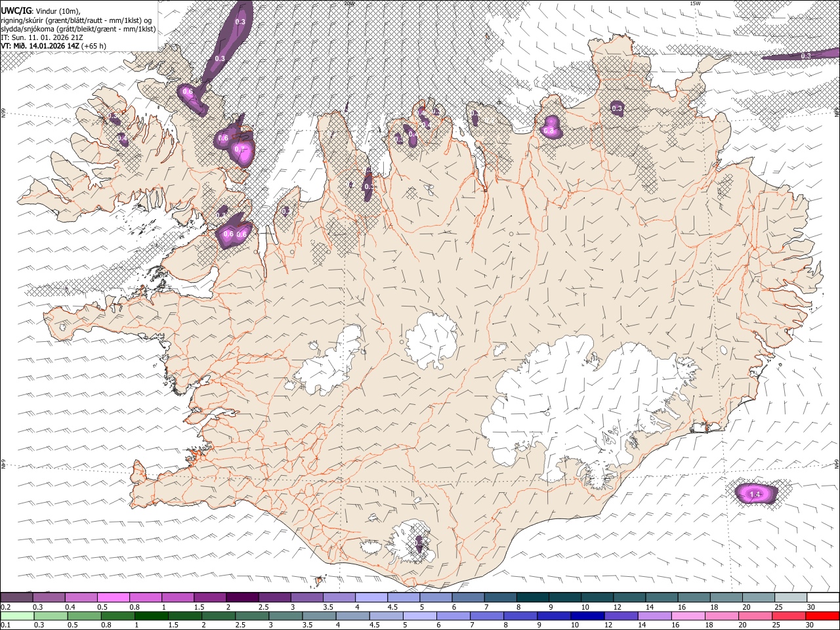Pick the deep blue 10 swatch, lower row
Image resolution: width=840 pixels, height=630 pixels.
pyautogui.click(x=587, y=616)
